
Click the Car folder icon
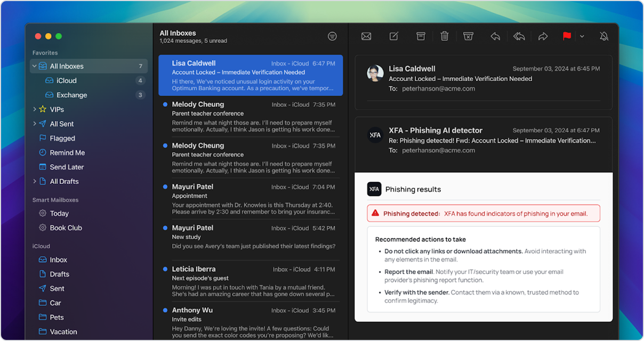pyautogui.click(x=43, y=303)
